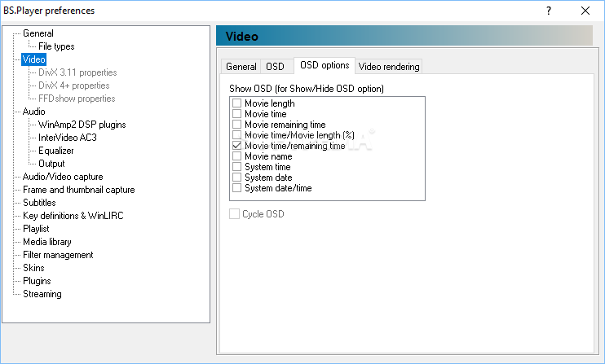
Task: Toggle the Movie name checkbox
Action: pyautogui.click(x=237, y=156)
